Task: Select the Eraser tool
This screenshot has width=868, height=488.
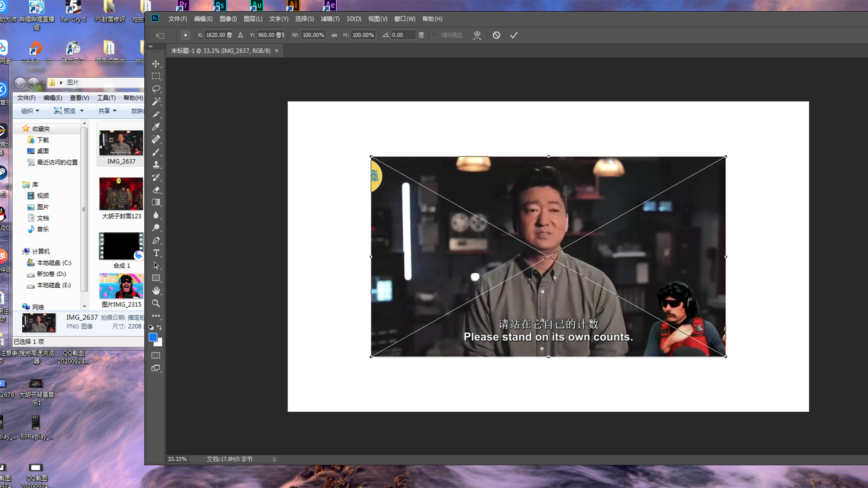Action: point(156,190)
